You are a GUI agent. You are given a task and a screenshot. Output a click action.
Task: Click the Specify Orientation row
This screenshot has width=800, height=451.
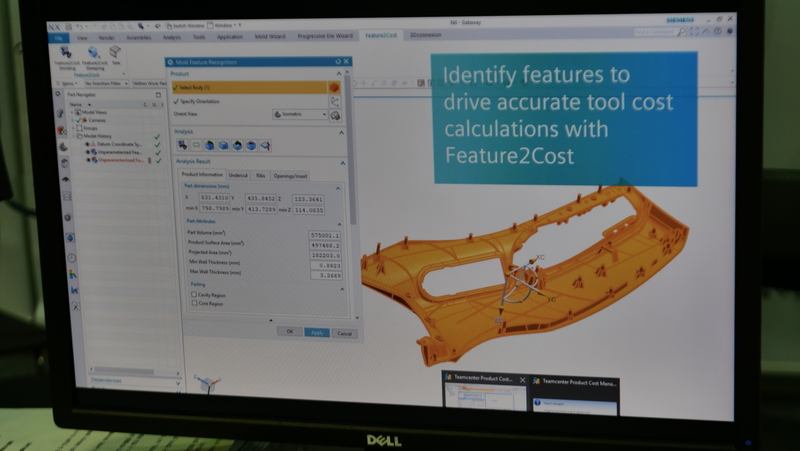click(x=249, y=101)
